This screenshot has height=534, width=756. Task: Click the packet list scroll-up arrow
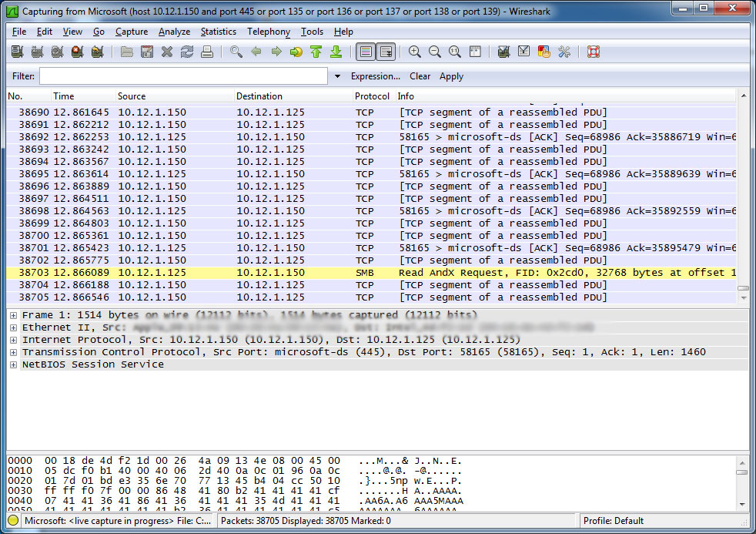[x=743, y=96]
